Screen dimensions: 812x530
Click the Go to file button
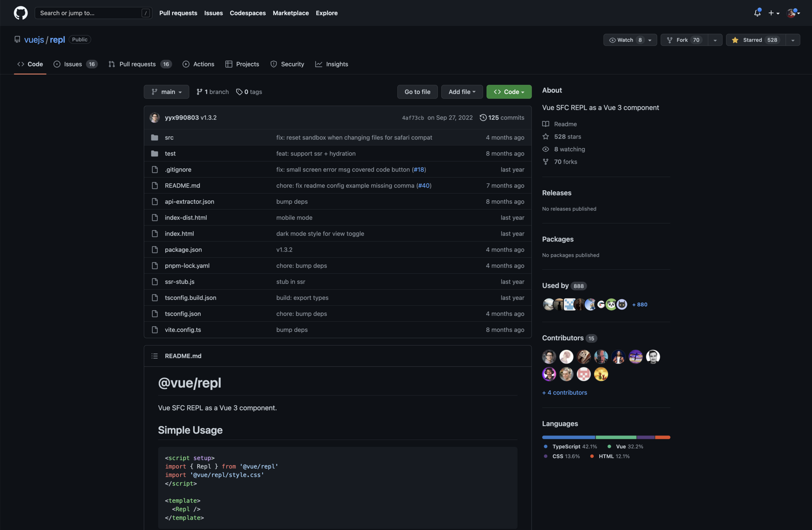point(417,92)
